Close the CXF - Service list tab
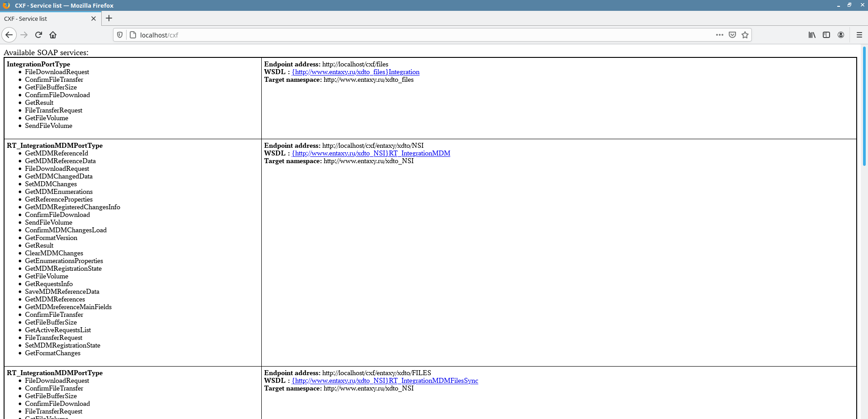 [94, 19]
